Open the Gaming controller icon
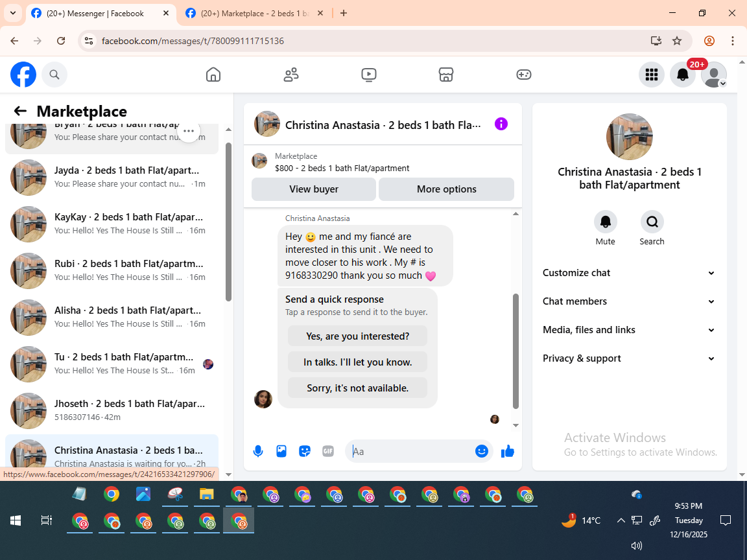747x560 pixels. 523,75
